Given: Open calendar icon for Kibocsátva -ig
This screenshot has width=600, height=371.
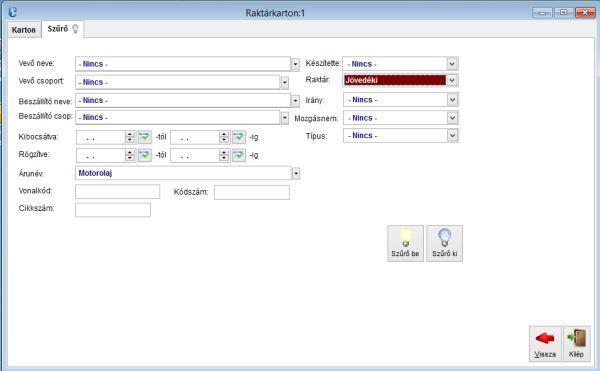Looking at the screenshot, I should tap(239, 137).
